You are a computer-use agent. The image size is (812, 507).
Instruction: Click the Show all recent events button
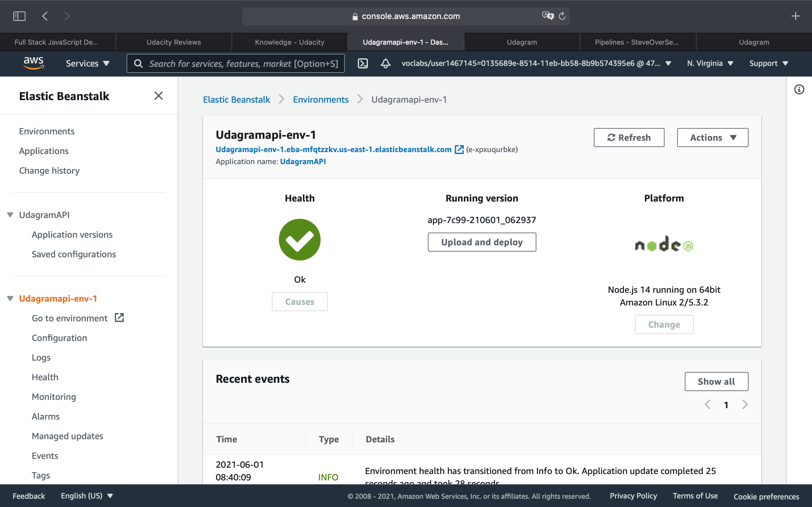[716, 382]
